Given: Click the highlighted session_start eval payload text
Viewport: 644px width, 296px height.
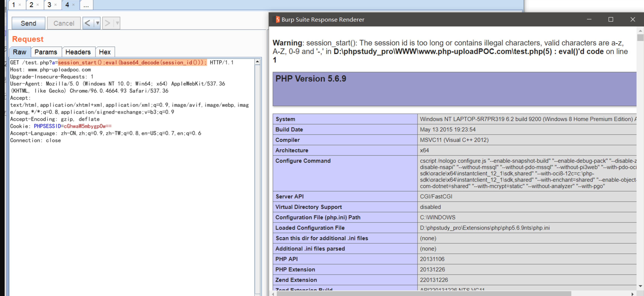Looking at the screenshot, I should pos(133,62).
